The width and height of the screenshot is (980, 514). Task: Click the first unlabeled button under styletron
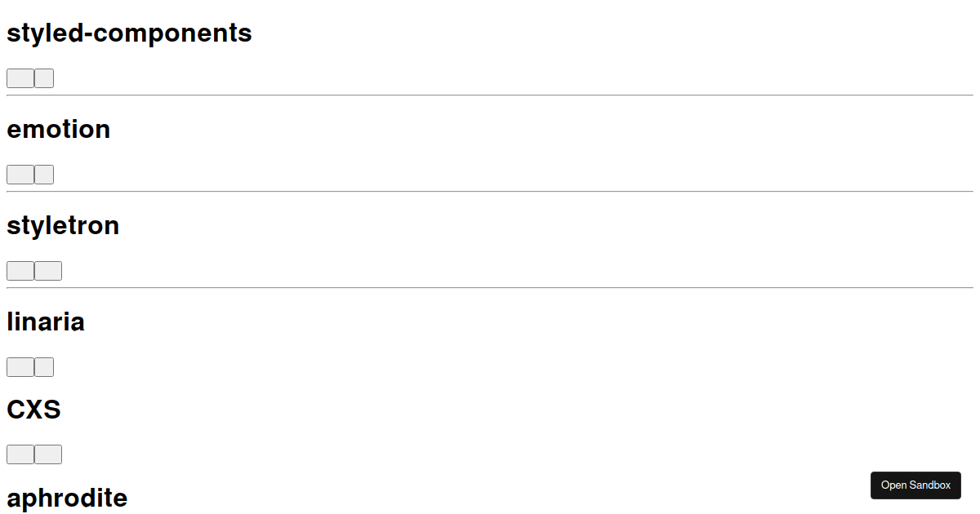[x=20, y=271]
